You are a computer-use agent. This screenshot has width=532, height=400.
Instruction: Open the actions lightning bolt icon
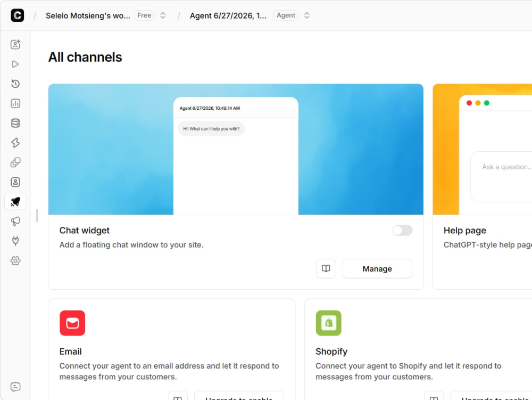click(15, 143)
